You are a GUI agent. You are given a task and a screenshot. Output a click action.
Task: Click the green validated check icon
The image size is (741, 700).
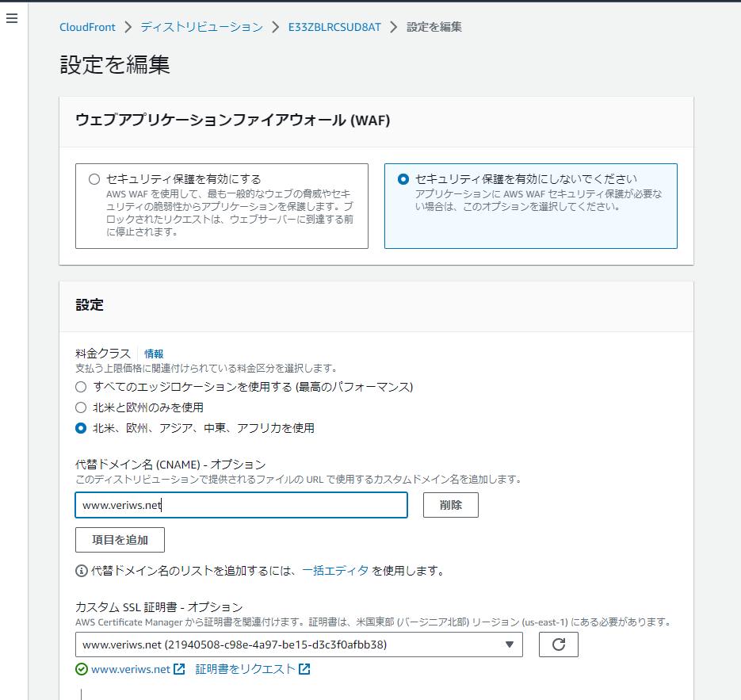[x=82, y=669]
